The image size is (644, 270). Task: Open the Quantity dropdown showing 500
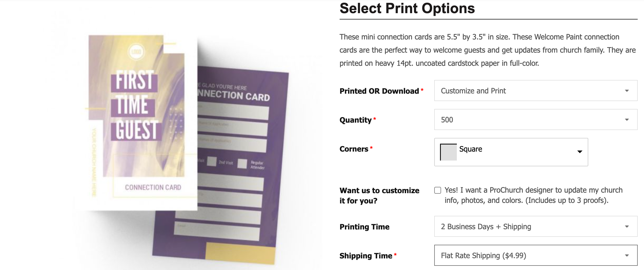[536, 119]
